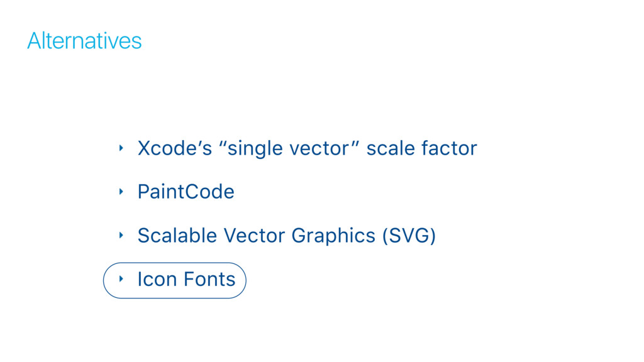The image size is (644, 362).
Task: Click the word Fonts in last bullet
Action: 209,279
